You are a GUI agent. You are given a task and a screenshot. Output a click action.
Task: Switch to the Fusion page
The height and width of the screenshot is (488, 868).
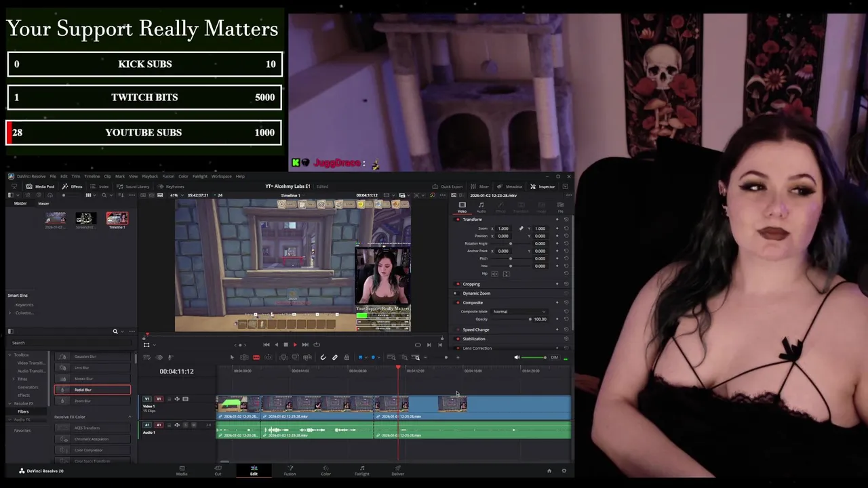290,470
